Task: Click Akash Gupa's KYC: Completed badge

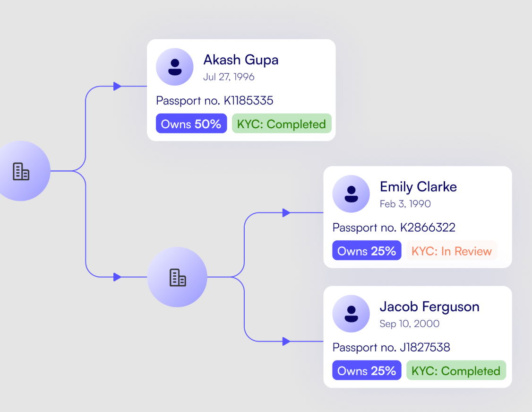Action: 282,124
